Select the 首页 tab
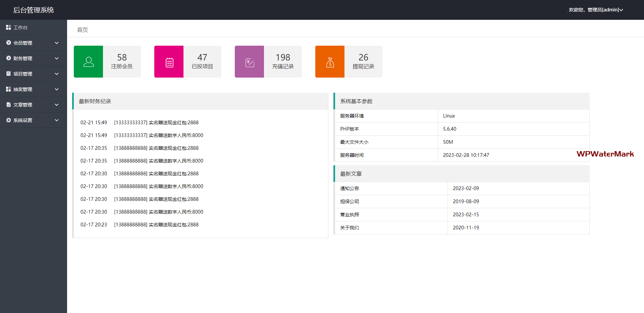The width and height of the screenshot is (644, 313). click(x=83, y=30)
